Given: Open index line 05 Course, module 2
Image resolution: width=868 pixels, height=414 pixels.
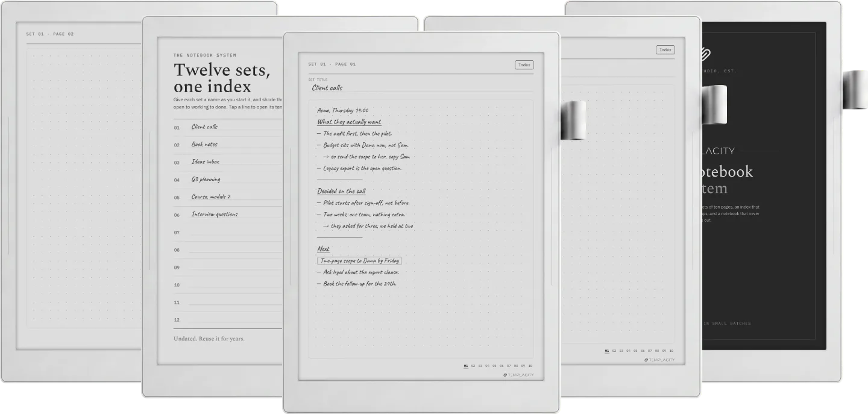Looking at the screenshot, I should [228, 197].
